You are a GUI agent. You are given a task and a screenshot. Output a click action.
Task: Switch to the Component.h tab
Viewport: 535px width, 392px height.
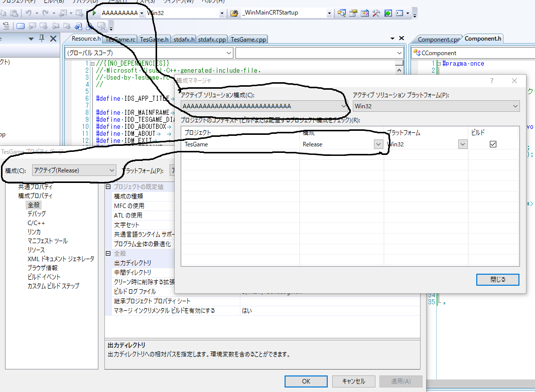click(x=483, y=39)
